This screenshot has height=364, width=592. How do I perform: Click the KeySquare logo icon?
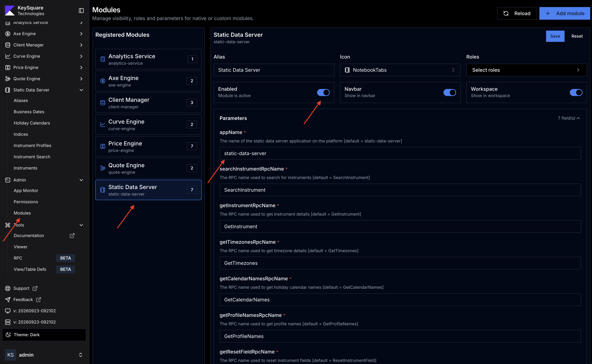pyautogui.click(x=10, y=11)
